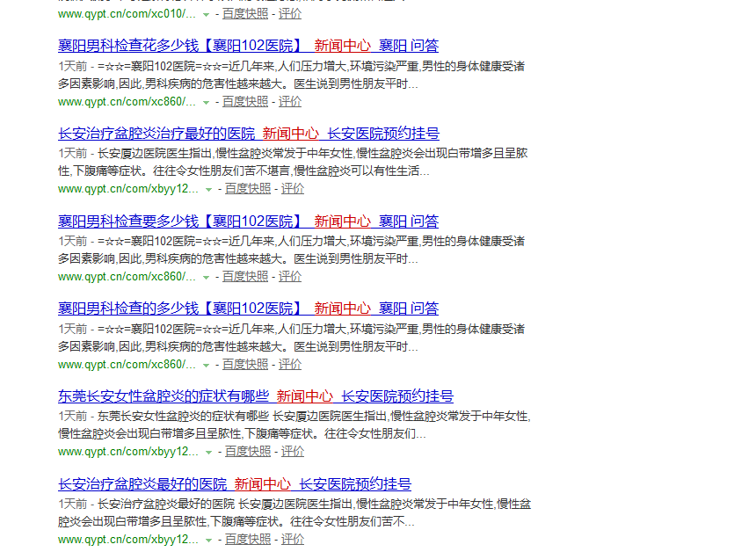The image size is (756, 559).
Task: Click 百度快照 under the last result
Action: pos(246,539)
